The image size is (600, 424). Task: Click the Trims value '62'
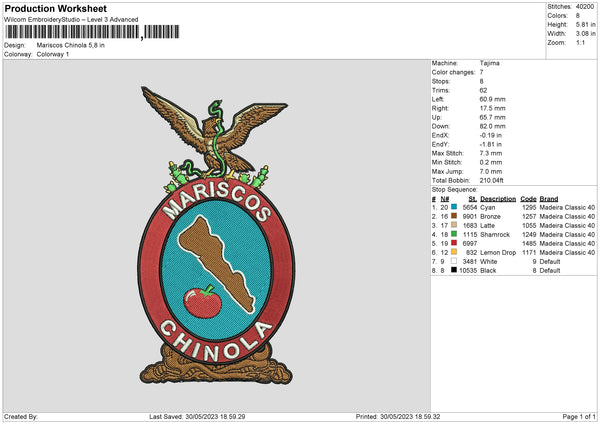pyautogui.click(x=483, y=90)
